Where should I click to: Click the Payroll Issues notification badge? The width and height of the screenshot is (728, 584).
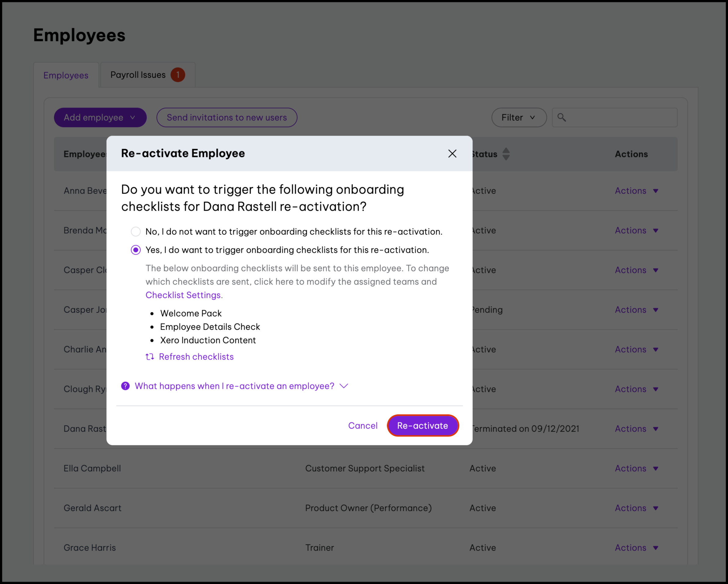tap(178, 75)
